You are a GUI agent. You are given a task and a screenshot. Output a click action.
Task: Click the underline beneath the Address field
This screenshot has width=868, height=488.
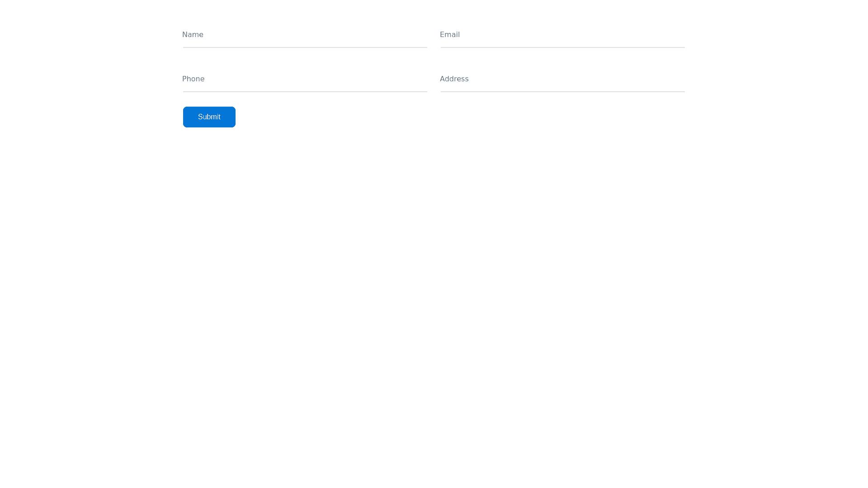[562, 91]
